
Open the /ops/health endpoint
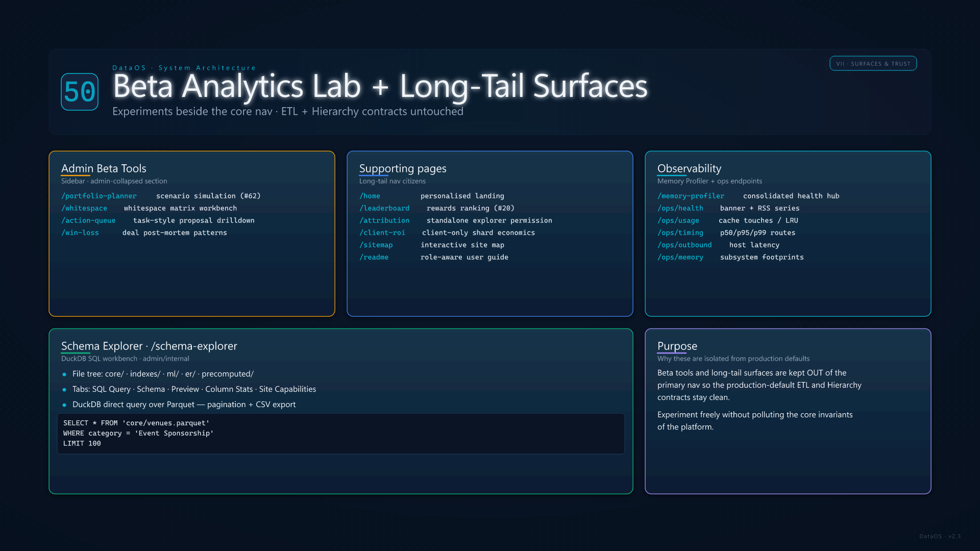(x=680, y=208)
